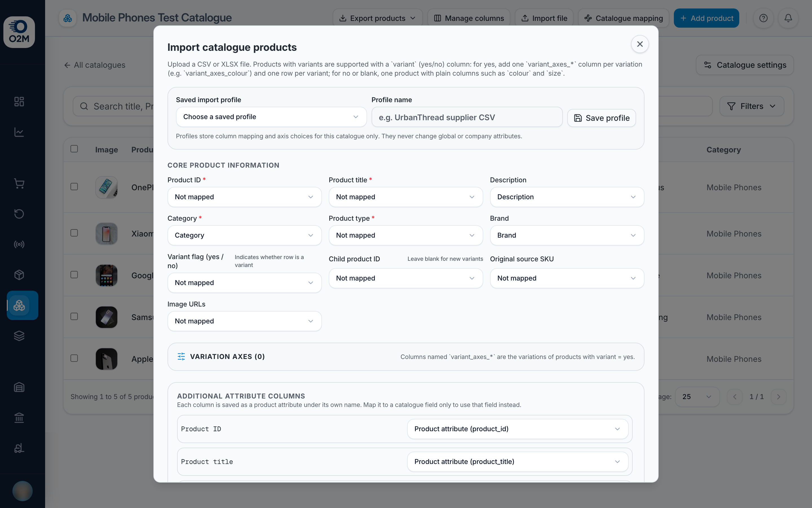Open the dashboard grid icon in sidebar

[x=19, y=102]
